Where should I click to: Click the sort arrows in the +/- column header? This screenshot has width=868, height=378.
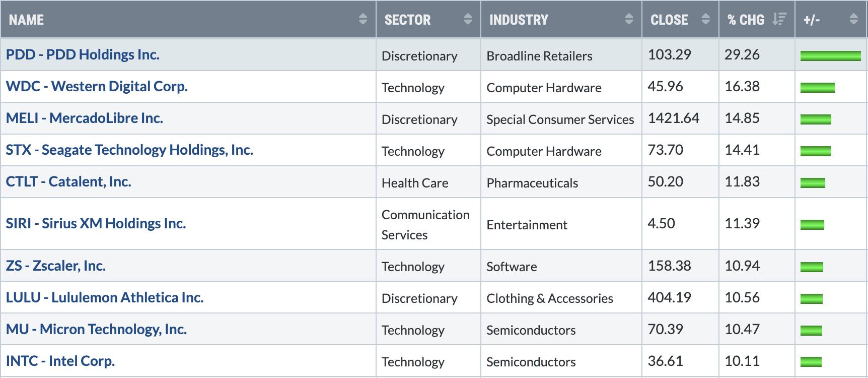pos(853,20)
